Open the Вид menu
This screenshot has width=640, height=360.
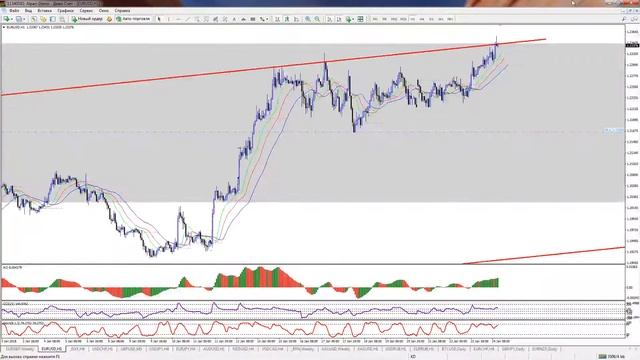point(28,11)
